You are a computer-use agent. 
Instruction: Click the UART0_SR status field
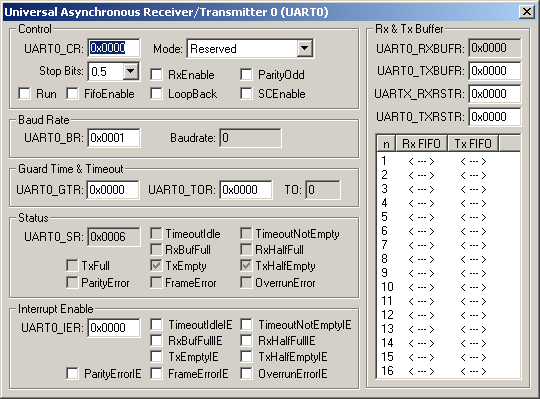tap(114, 237)
